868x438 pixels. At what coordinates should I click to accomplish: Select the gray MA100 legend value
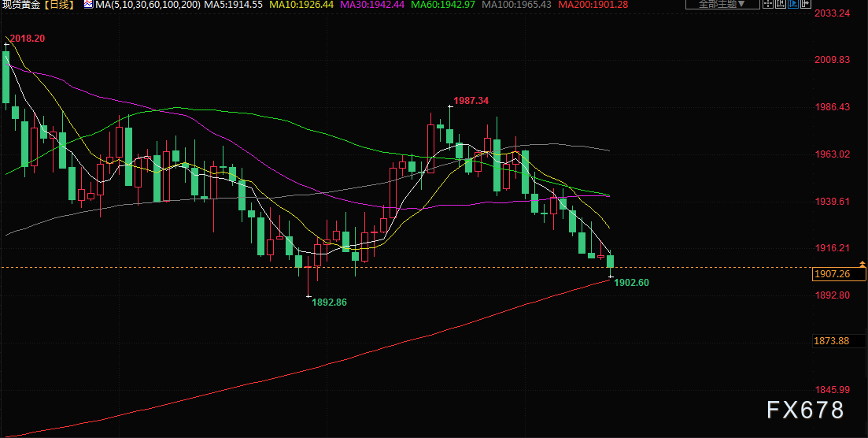[x=517, y=5]
